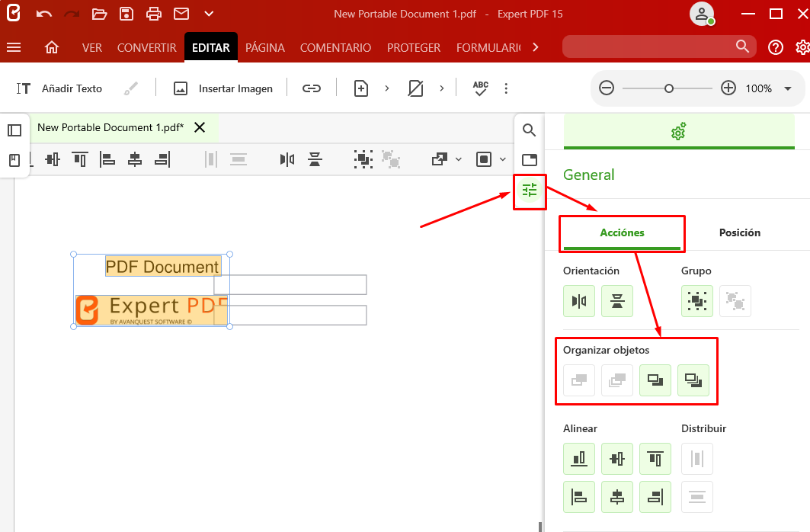Click the whiteout/redact slashed square icon
This screenshot has height=532, width=810.
415,88
